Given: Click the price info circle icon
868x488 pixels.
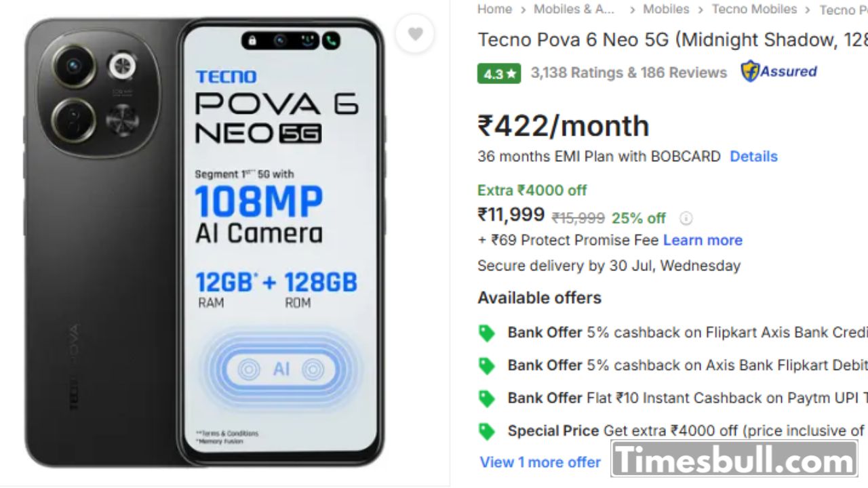Looking at the screenshot, I should [686, 218].
